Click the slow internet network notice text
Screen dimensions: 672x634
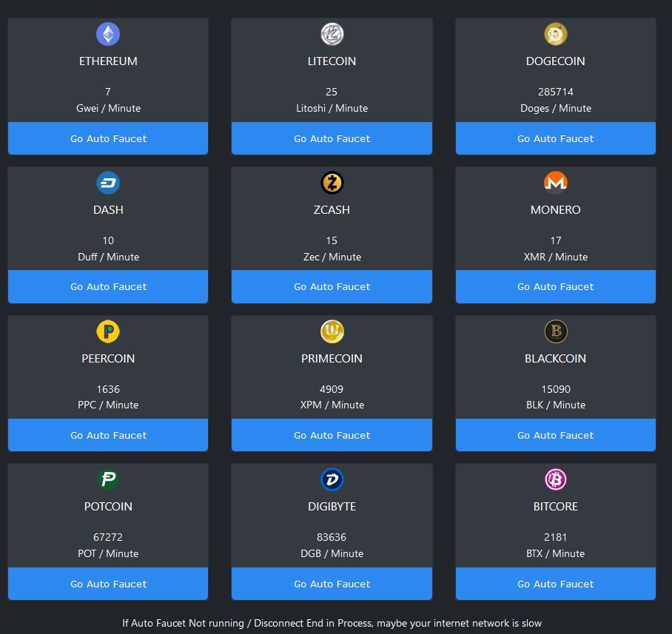pyautogui.click(x=332, y=624)
